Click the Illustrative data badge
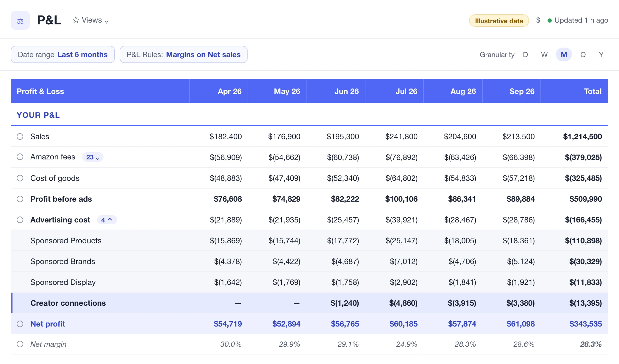This screenshot has height=364, width=619. point(499,21)
